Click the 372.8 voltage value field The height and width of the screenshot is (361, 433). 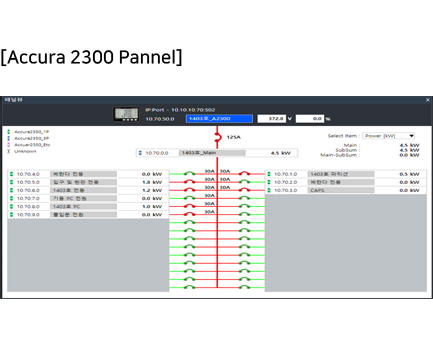click(x=272, y=119)
